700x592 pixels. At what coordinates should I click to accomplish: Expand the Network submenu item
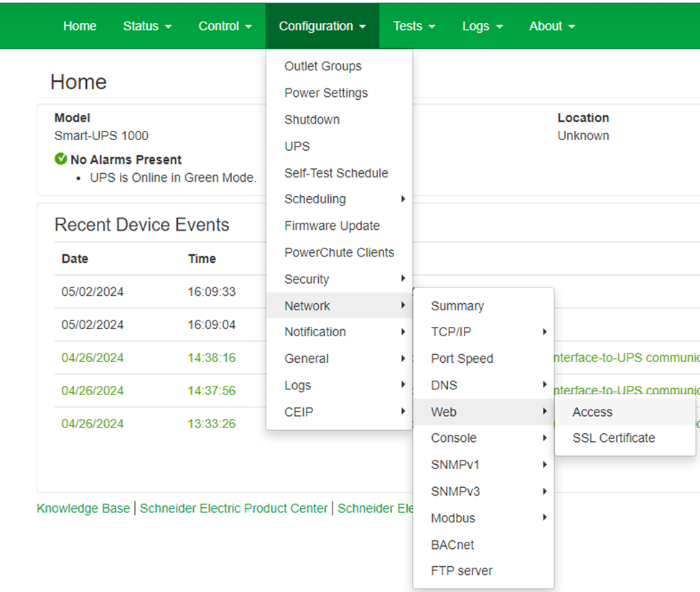[339, 305]
